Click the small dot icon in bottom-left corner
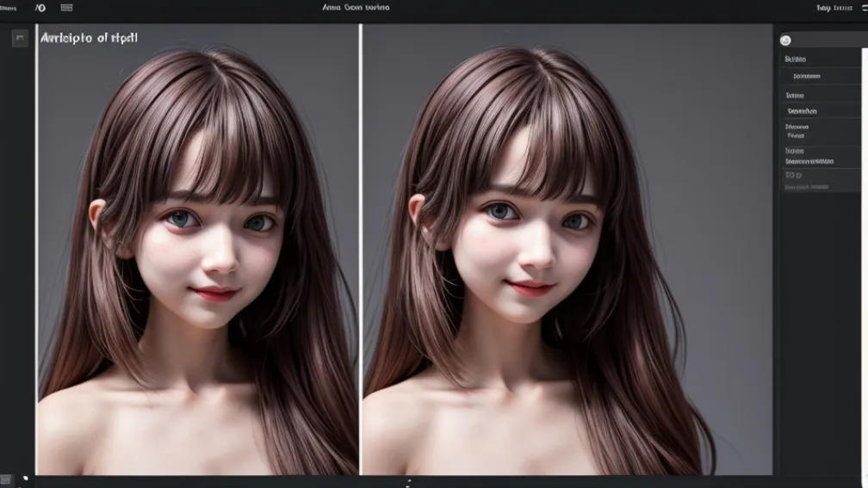The width and height of the screenshot is (868, 488). point(25,478)
